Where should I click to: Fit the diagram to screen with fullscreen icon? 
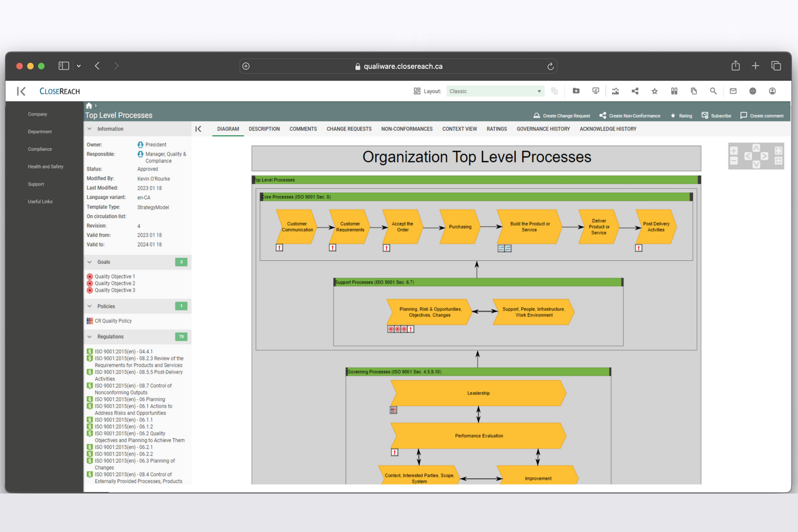(779, 151)
